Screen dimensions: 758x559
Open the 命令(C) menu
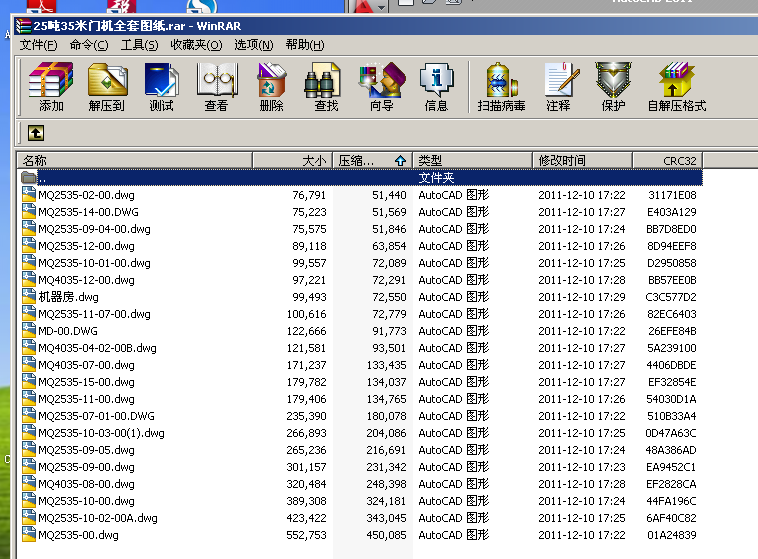(89, 45)
